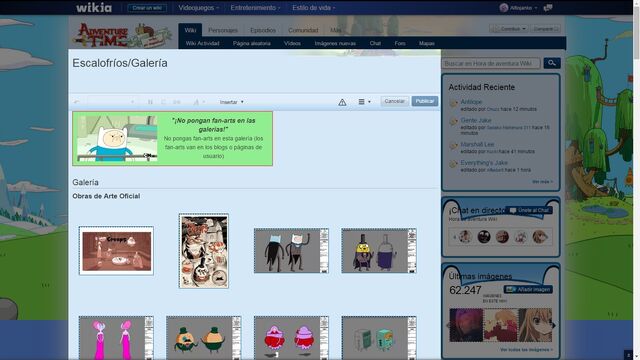Open the Entretenimiento dropdown menu
Screen dimensions: 640x360
pos(255,8)
